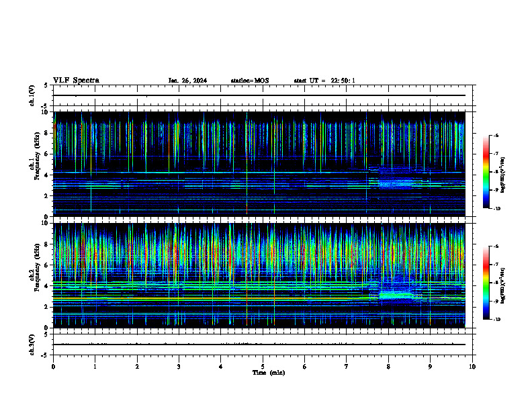Click the 1 tick on Time axis
Image resolution: width=532 pixels, height=411 pixels.
(95, 367)
